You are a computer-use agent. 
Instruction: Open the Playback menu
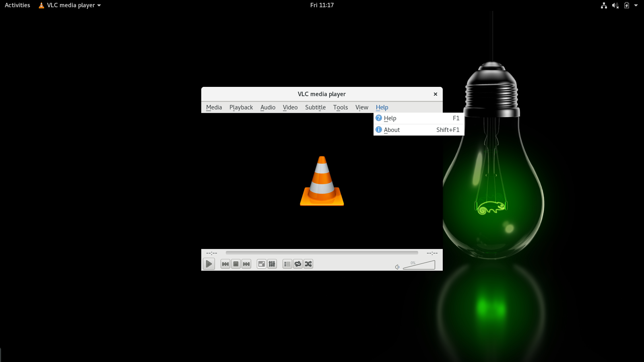241,107
